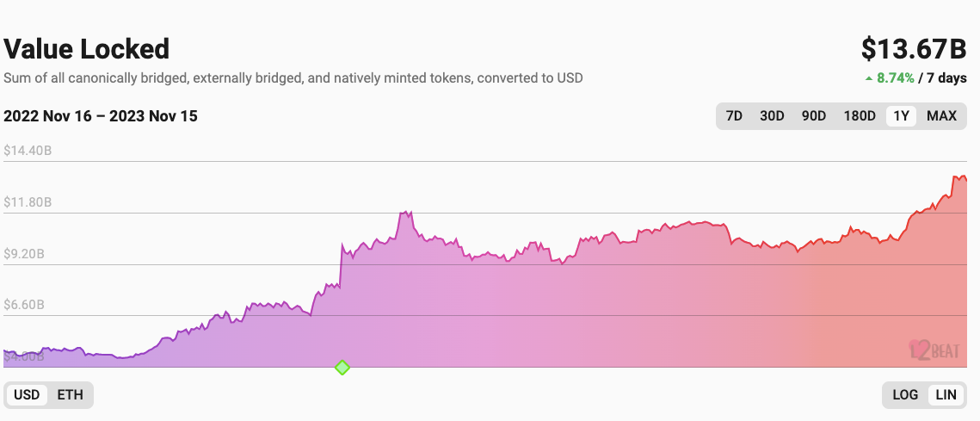The height and width of the screenshot is (421, 980).
Task: Switch chart to 30D range
Action: click(x=772, y=116)
